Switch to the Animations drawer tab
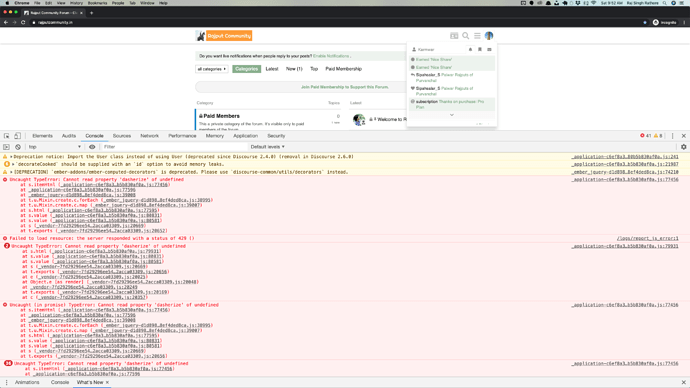 coord(27,382)
